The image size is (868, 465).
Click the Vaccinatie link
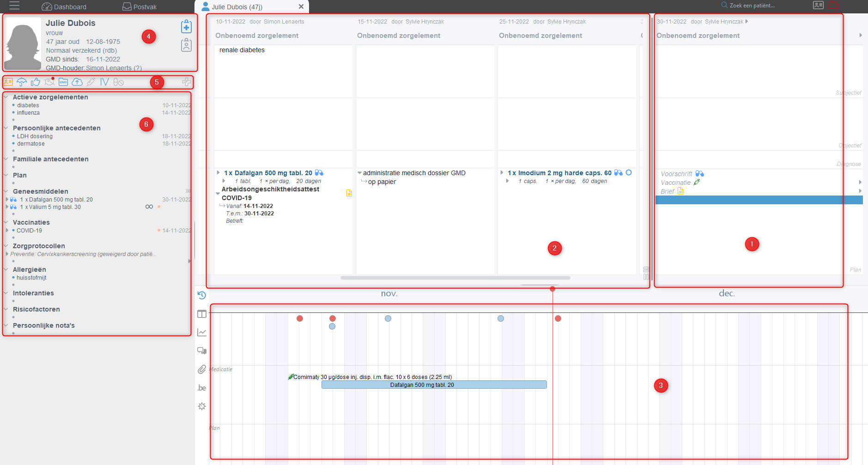[x=675, y=183]
